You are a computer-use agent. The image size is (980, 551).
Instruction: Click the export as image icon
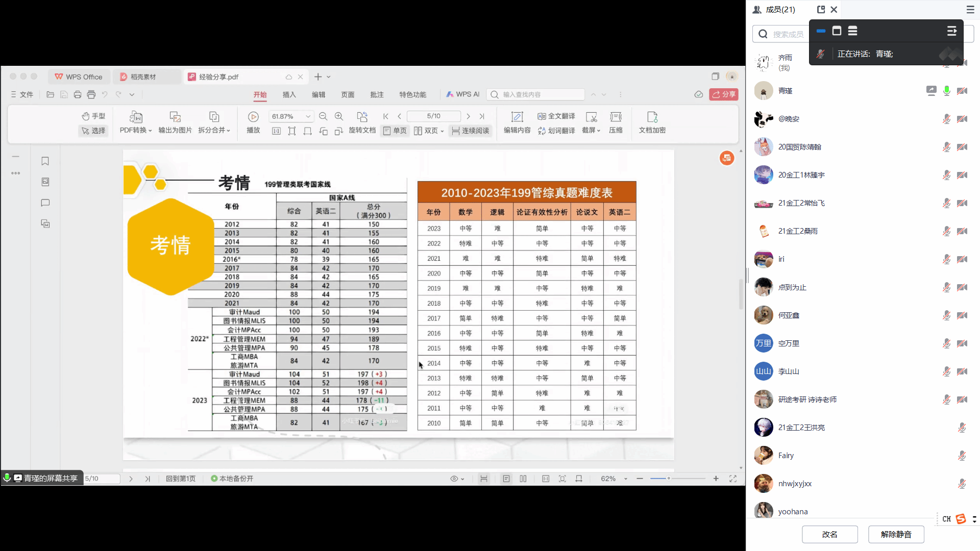pyautogui.click(x=175, y=117)
